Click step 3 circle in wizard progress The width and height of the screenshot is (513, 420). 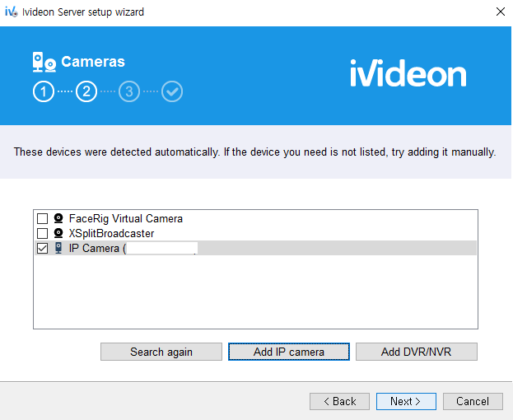tap(129, 91)
